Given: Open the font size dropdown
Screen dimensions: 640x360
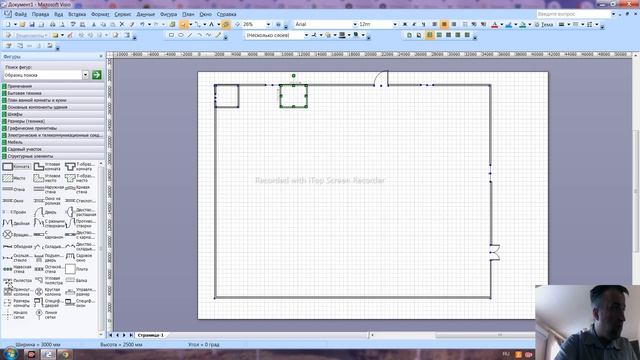Looking at the screenshot, I should click(x=395, y=24).
